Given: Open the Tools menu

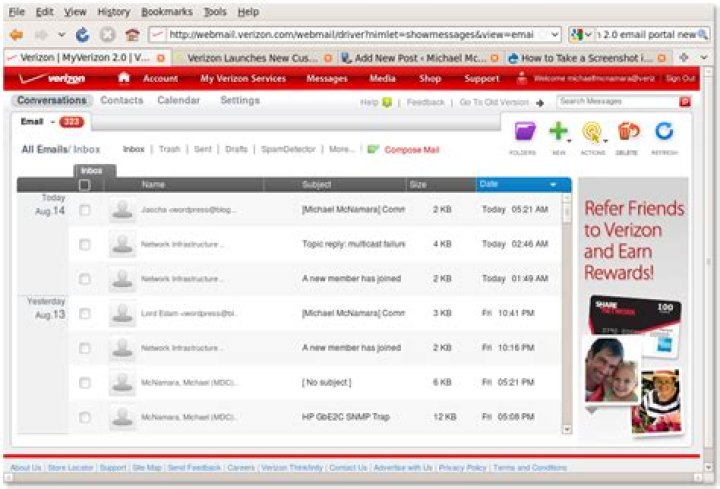Looking at the screenshot, I should [215, 12].
